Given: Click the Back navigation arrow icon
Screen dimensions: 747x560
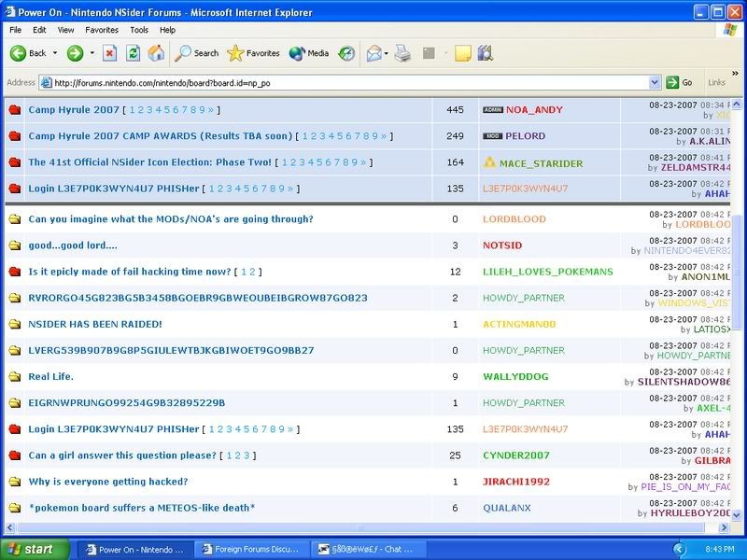Looking at the screenshot, I should click(x=18, y=53).
